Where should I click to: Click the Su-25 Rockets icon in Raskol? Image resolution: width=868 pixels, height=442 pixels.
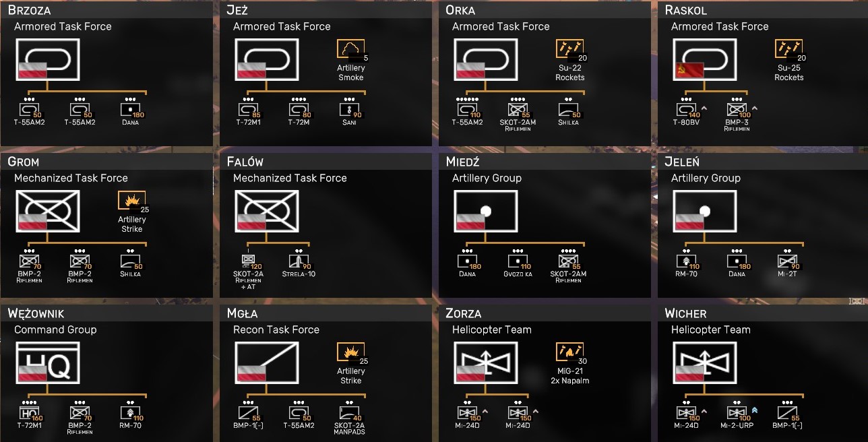[x=788, y=50]
